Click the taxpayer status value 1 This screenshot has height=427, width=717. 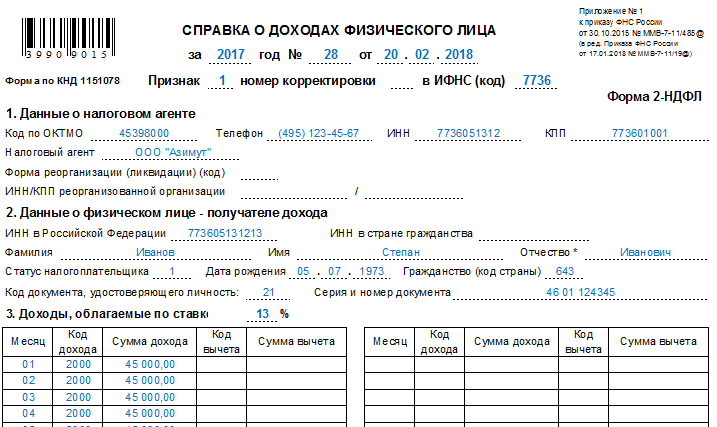[172, 272]
